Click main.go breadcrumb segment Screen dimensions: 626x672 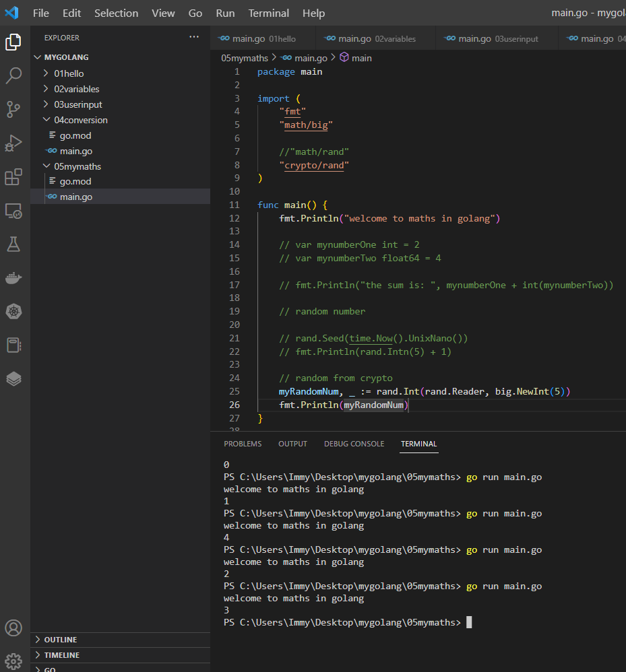(311, 58)
